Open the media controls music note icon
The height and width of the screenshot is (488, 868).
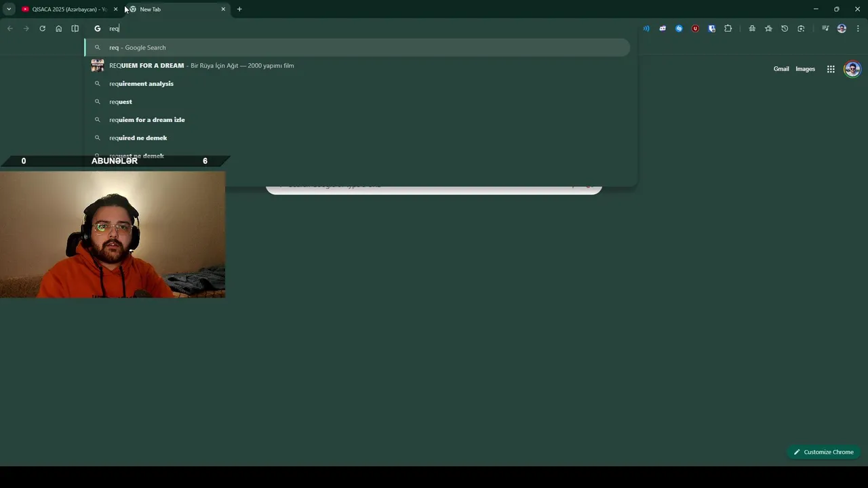(825, 28)
